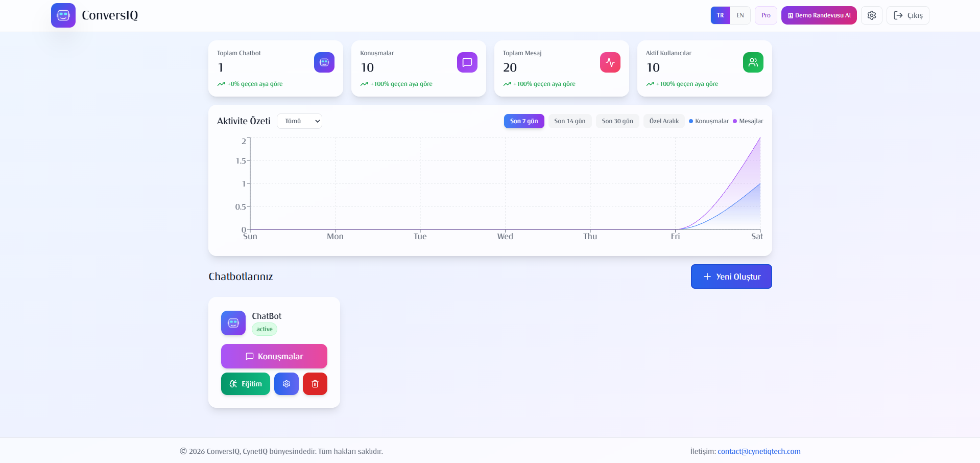The height and width of the screenshot is (463, 980).
Task: Toggle the Konuşmalar legend series
Action: pos(709,121)
